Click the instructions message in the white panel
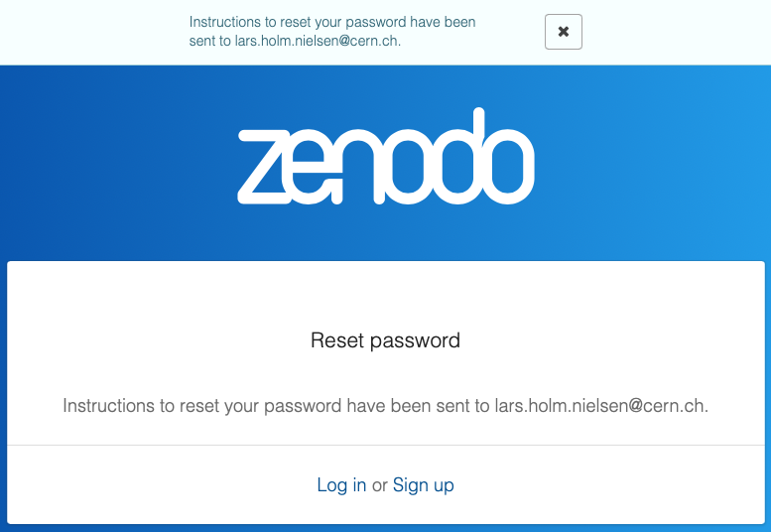This screenshot has height=532, width=771. pyautogui.click(x=385, y=406)
